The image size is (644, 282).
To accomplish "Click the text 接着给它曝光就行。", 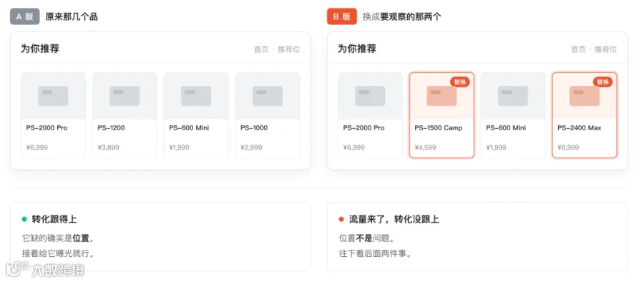I will [59, 253].
